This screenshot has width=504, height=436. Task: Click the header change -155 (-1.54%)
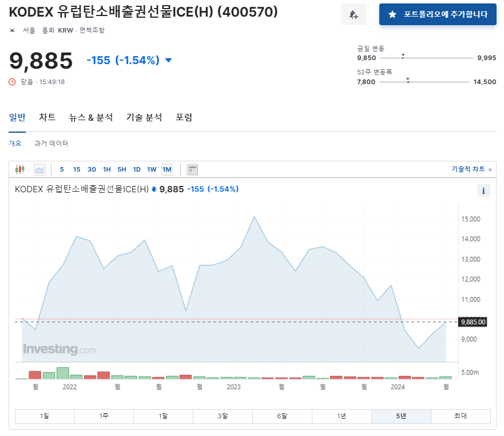[123, 60]
